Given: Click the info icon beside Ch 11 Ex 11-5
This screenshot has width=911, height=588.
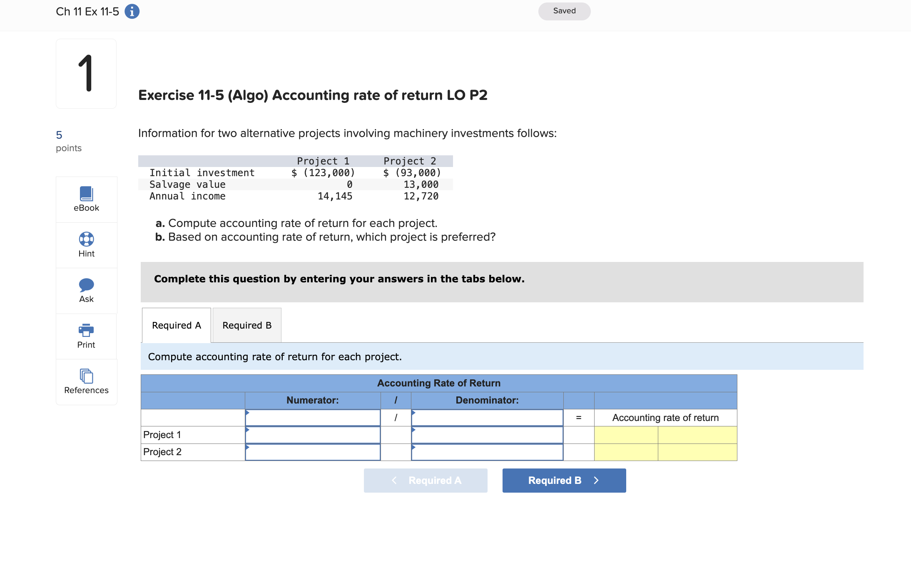Looking at the screenshot, I should (131, 11).
